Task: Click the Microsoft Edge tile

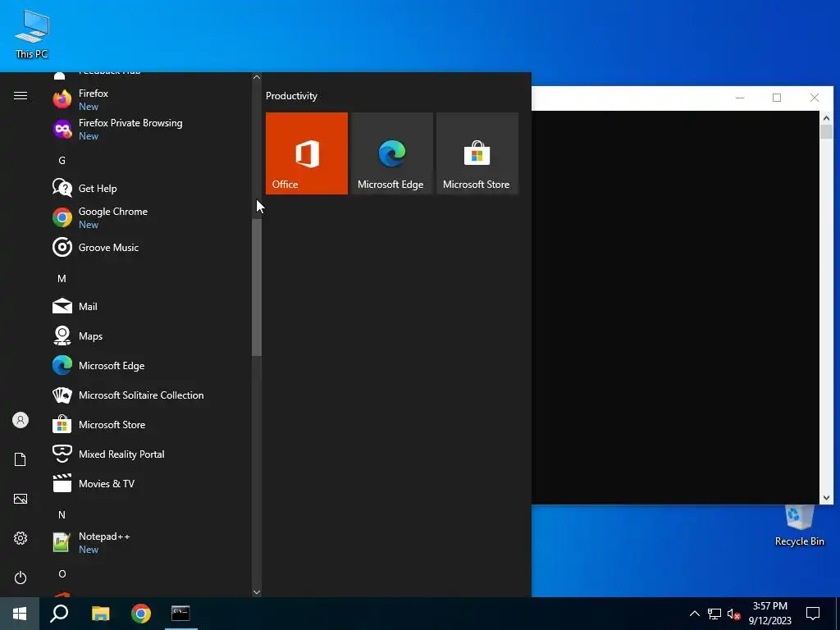Action: (391, 153)
